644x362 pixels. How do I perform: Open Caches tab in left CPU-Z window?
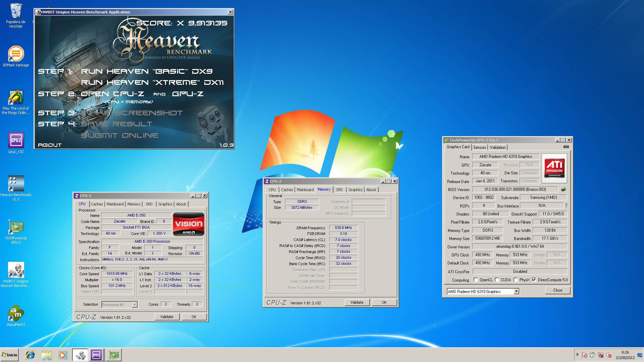[x=97, y=204]
